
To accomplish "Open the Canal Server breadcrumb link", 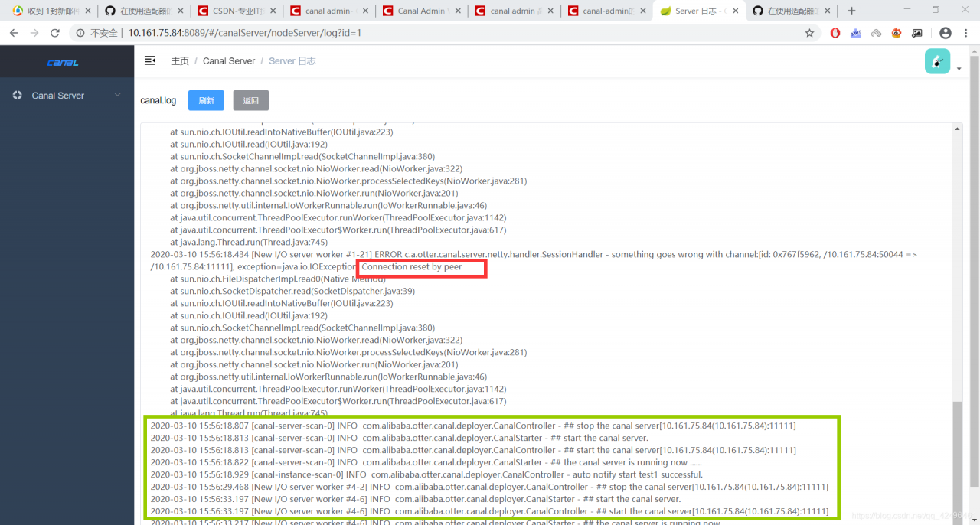I will pyautogui.click(x=229, y=61).
